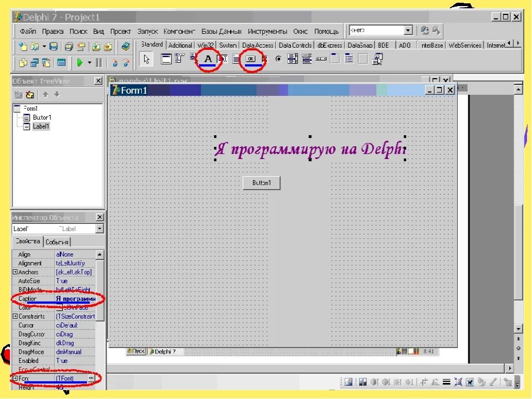Click the Toggle Form/Unit toolbar icon
The image size is (532, 399).
click(x=46, y=63)
